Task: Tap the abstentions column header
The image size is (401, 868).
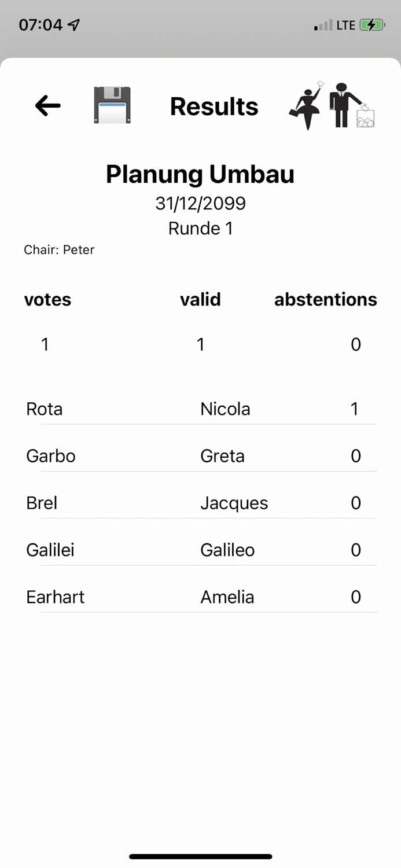Action: [x=326, y=299]
